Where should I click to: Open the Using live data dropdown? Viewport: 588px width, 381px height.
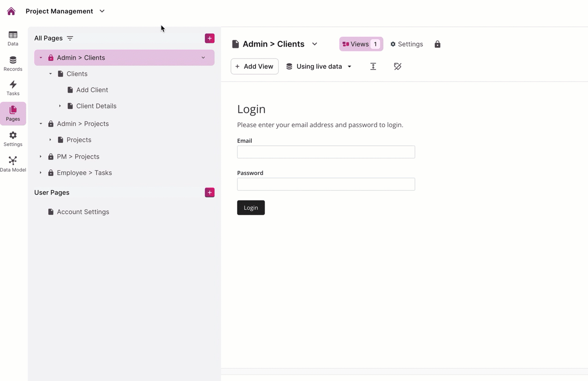(x=319, y=66)
